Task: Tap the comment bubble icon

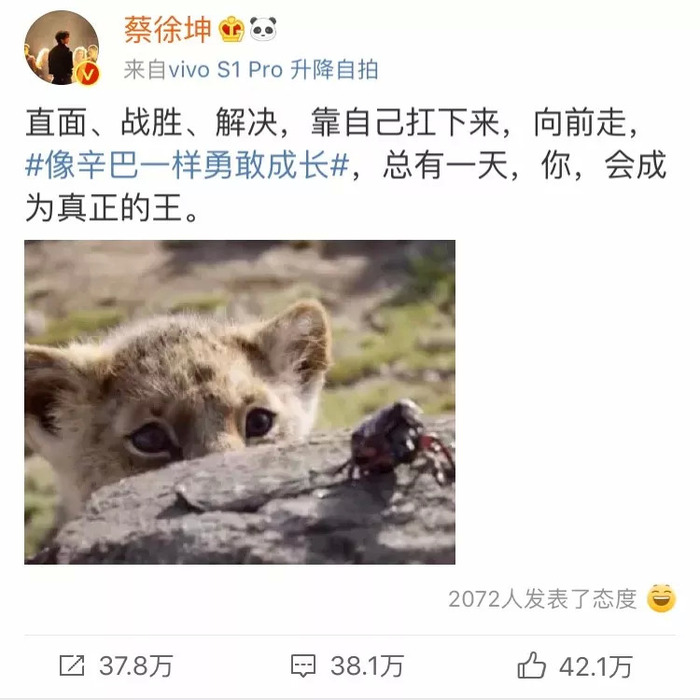Action: [303, 666]
